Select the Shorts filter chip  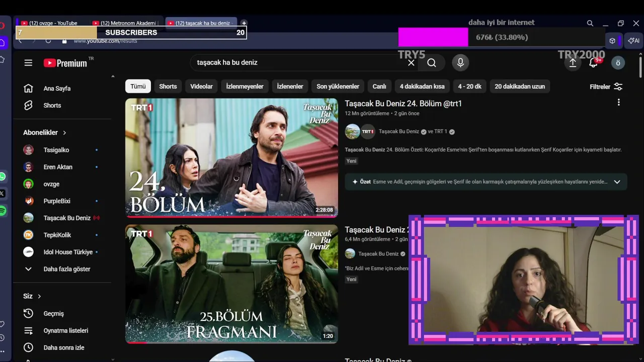[x=168, y=86]
